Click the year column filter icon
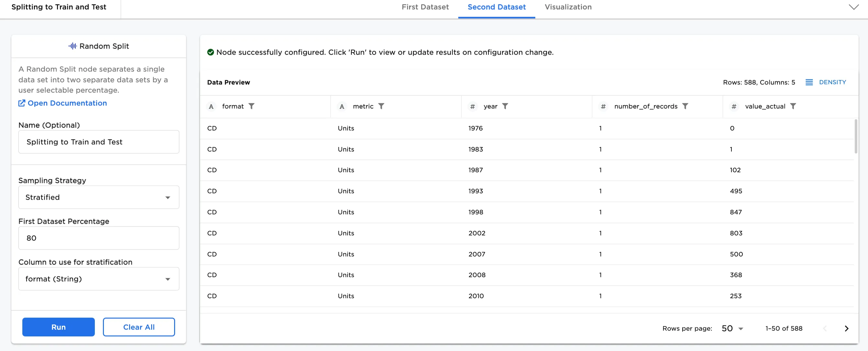 coord(505,106)
